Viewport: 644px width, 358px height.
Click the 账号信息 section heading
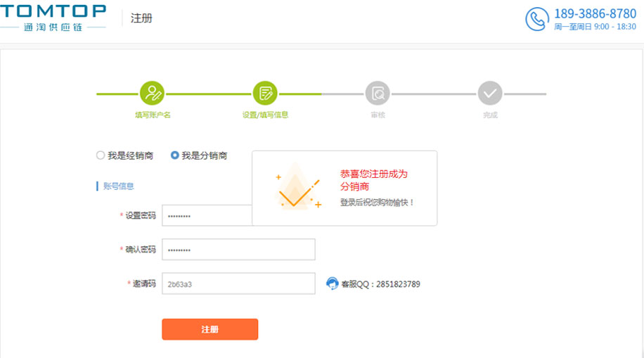(118, 186)
